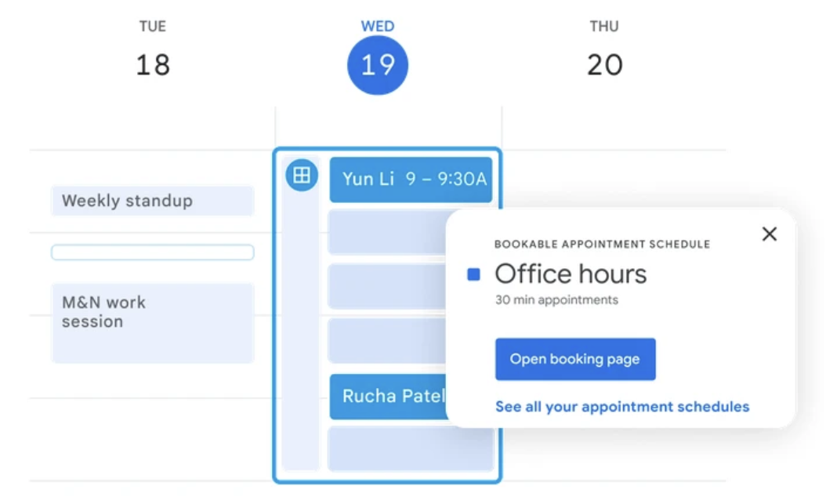Viewport: 826px width, 504px height.
Task: Select the WED day label
Action: [x=377, y=26]
